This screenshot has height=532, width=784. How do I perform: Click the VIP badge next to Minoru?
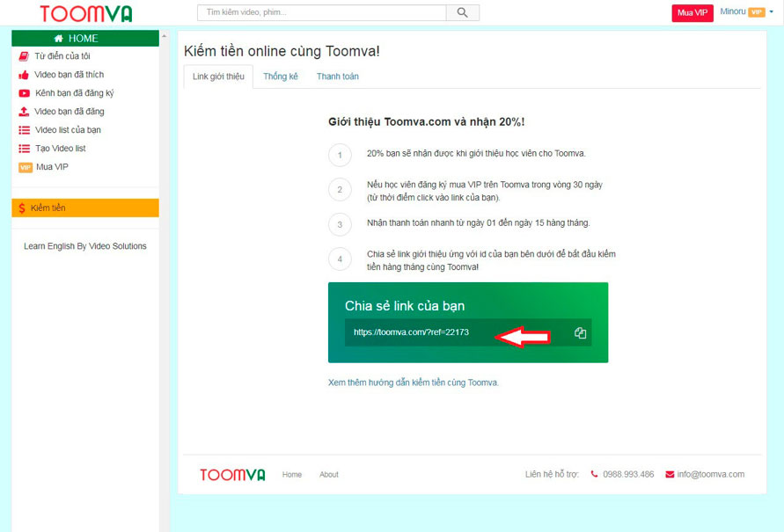757,12
